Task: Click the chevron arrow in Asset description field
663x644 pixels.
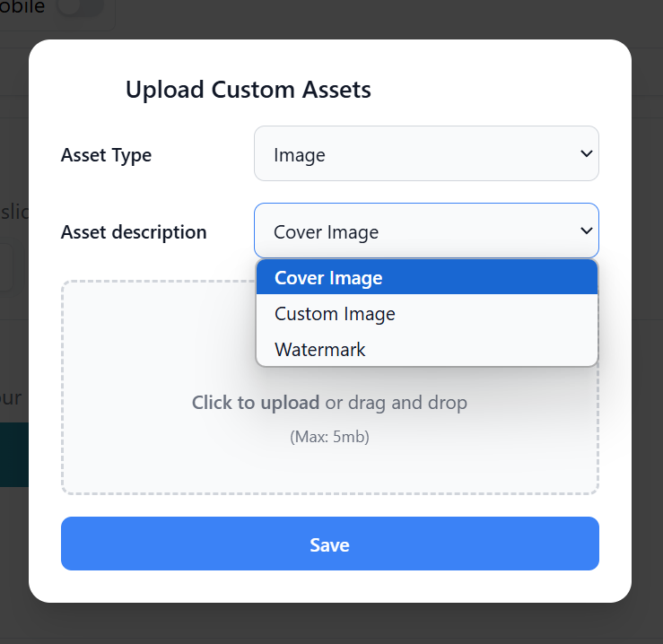Action: [x=586, y=231]
